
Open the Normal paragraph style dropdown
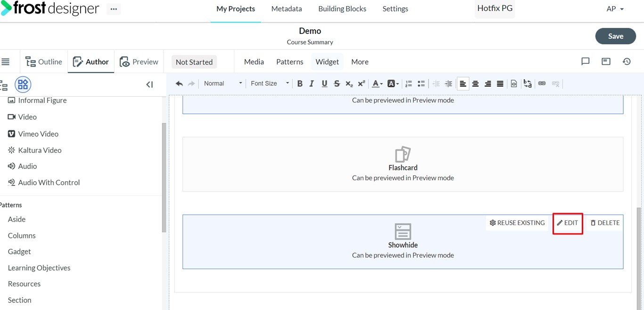pos(223,84)
